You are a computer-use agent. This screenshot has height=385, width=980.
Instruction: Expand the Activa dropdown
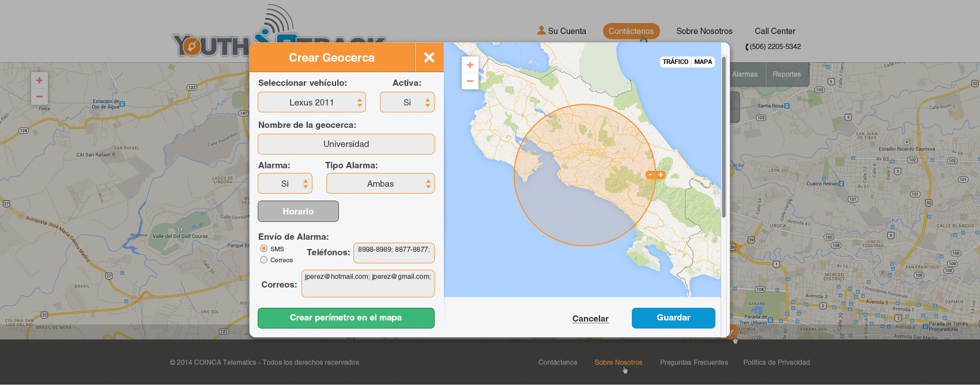407,103
